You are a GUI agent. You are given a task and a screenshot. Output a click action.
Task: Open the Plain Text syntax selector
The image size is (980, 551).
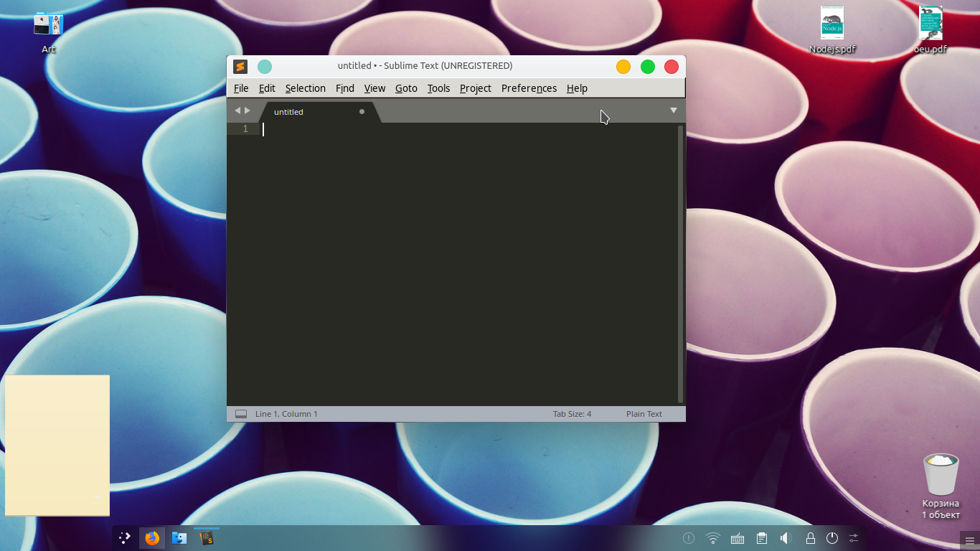(644, 414)
